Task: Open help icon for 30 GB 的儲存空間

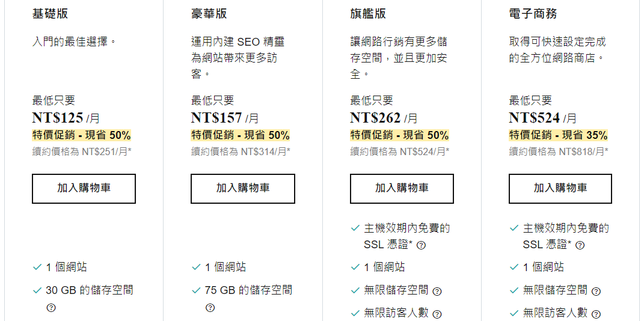Action: (x=51, y=308)
